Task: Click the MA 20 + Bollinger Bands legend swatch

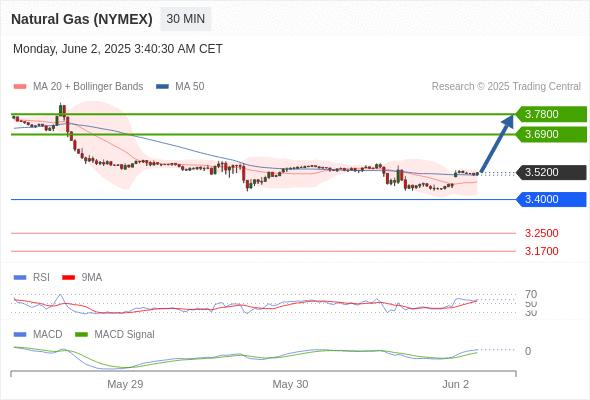Action: point(20,87)
